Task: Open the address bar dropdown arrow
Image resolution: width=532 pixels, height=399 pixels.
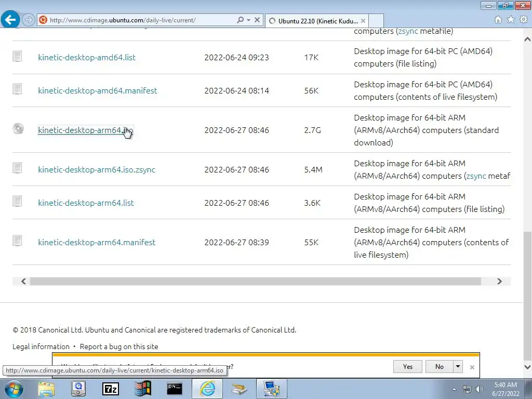Action: (249, 20)
